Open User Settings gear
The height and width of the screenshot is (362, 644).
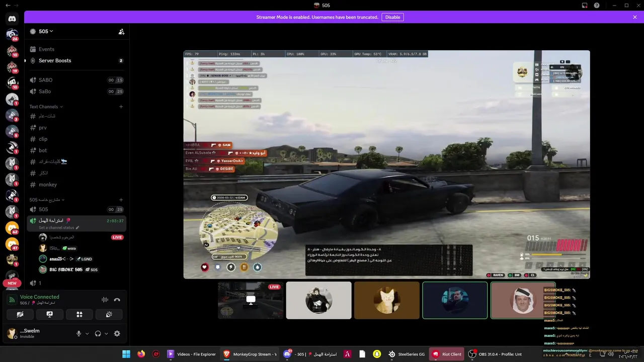[117, 333]
